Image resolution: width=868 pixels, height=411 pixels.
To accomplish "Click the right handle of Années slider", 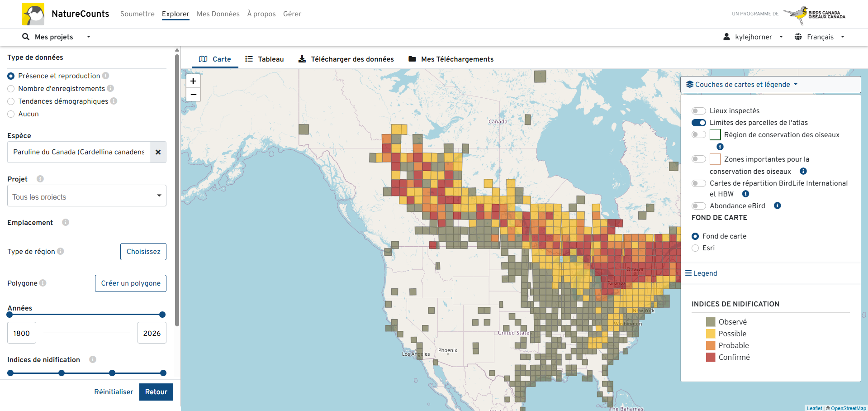I will (x=162, y=315).
